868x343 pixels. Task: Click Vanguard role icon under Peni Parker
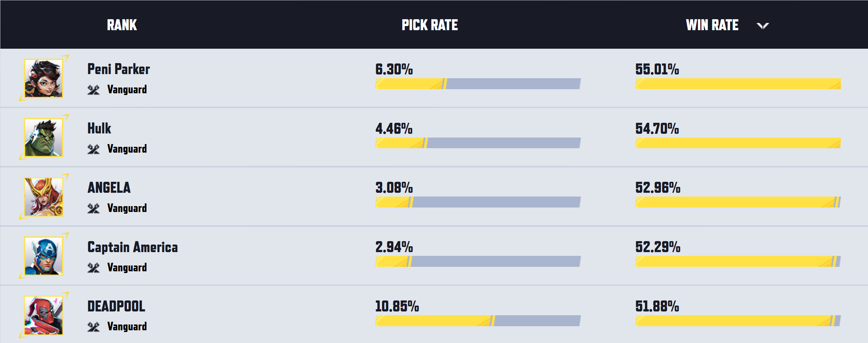(x=93, y=90)
